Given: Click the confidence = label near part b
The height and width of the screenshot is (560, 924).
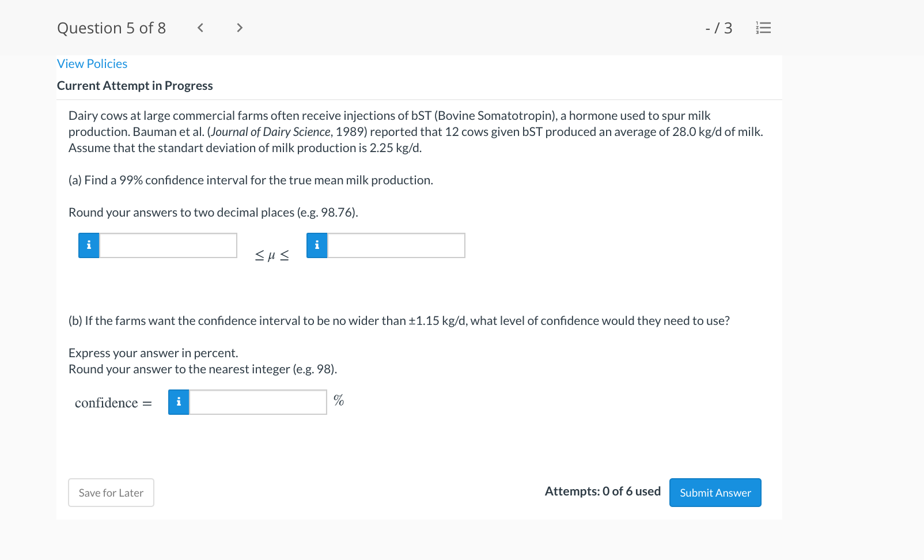Looking at the screenshot, I should (x=113, y=402).
